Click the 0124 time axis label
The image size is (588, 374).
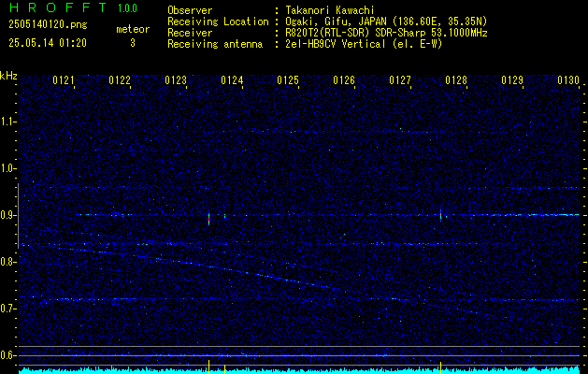pos(232,80)
